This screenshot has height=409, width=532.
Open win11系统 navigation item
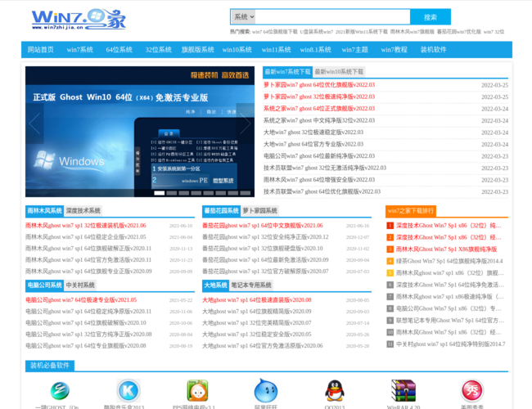pos(276,50)
